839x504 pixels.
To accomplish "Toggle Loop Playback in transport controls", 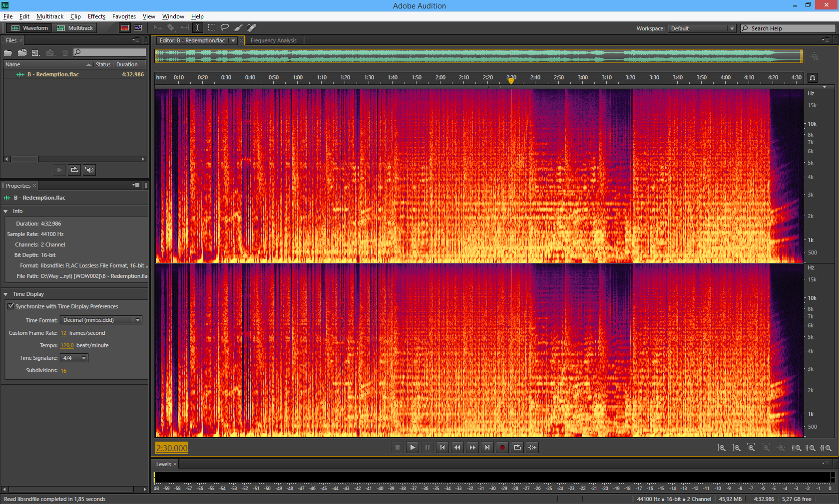I will pos(517,448).
